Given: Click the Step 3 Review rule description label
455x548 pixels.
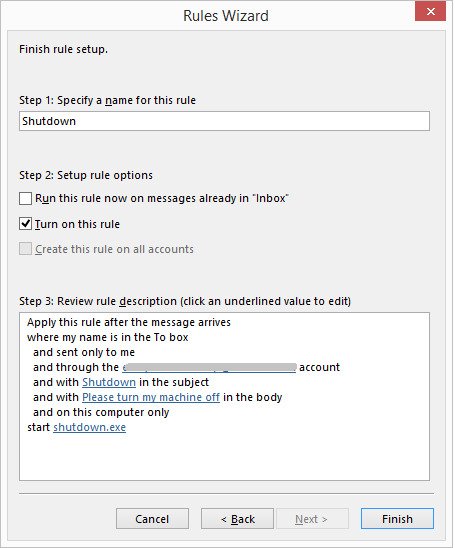Looking at the screenshot, I should (x=185, y=301).
